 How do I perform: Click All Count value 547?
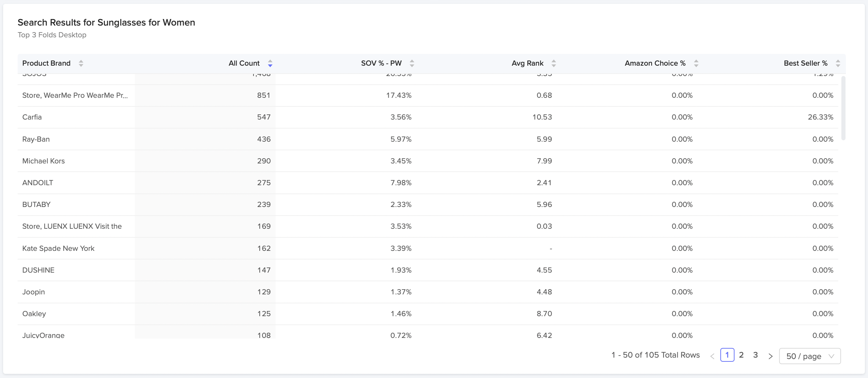click(x=264, y=117)
